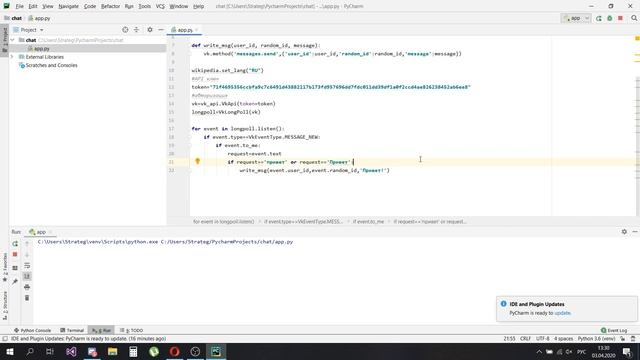The height and width of the screenshot is (360, 640).
Task: Open the Python Console tool tab
Action: 32,330
